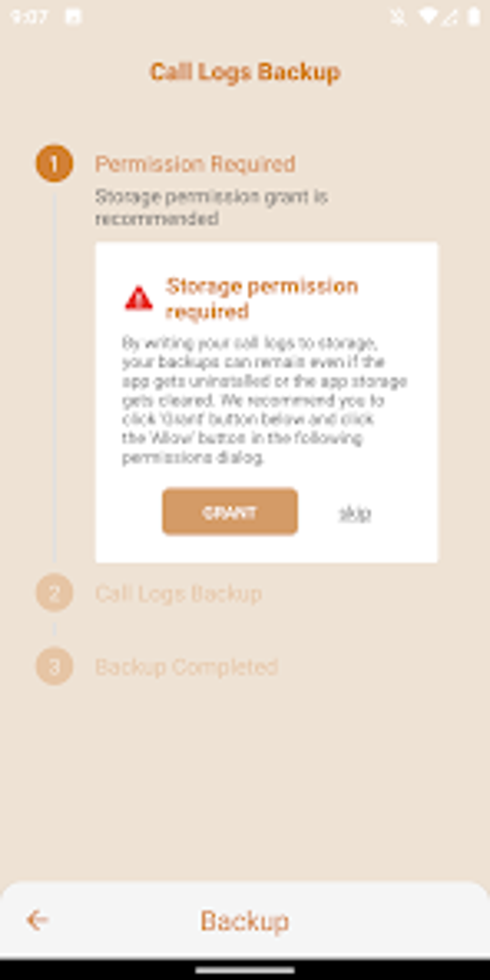Click the Storage permission required heading
490x980 pixels.
point(262,298)
